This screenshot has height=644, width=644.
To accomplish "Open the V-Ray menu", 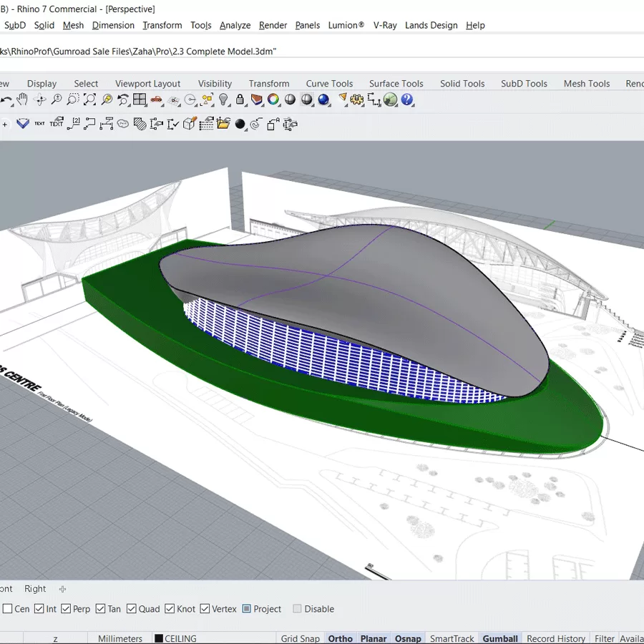I will tap(385, 25).
